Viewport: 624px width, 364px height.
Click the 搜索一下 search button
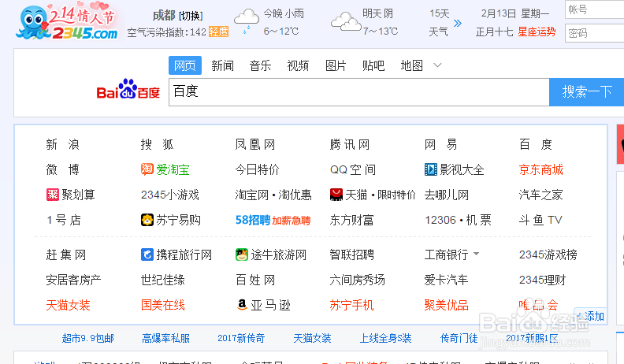pyautogui.click(x=587, y=92)
